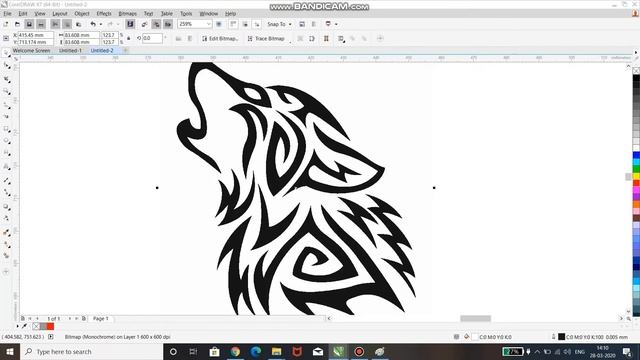
Task: Toggle Show Guidelines button
Action: (x=257, y=24)
